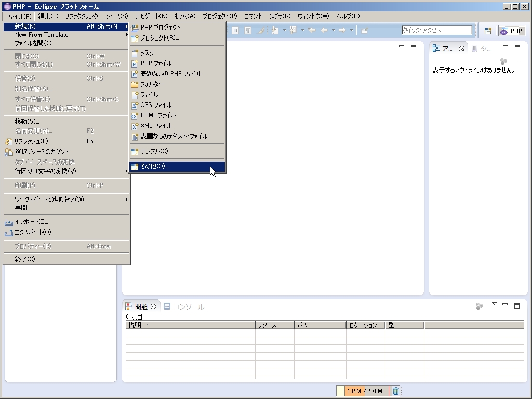This screenshot has height=399, width=532.
Task: Select the generic ファイル entry in New submenu
Action: click(x=177, y=95)
